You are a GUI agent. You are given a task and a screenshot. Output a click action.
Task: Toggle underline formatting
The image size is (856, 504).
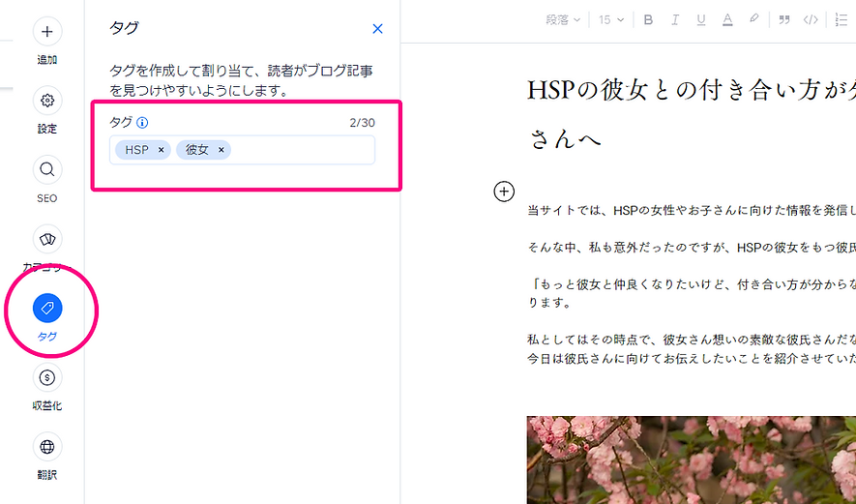[x=701, y=20]
